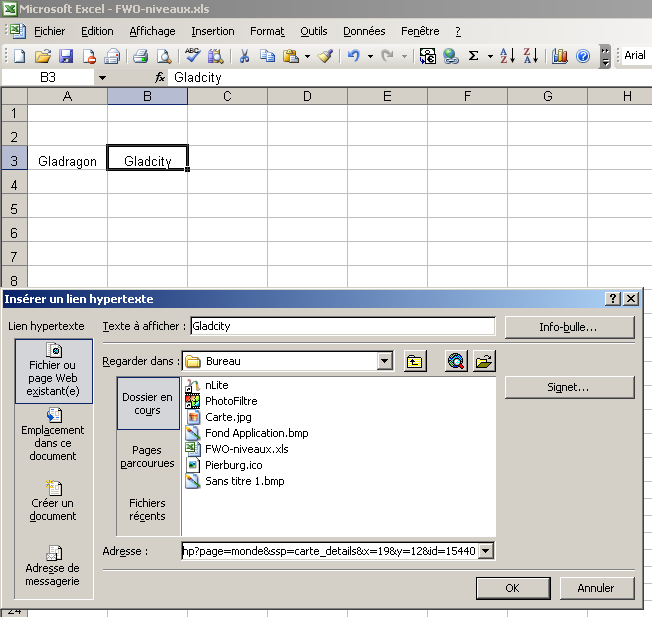Open the Edition menu
Viewport: 652px width, 617px height.
point(97,31)
